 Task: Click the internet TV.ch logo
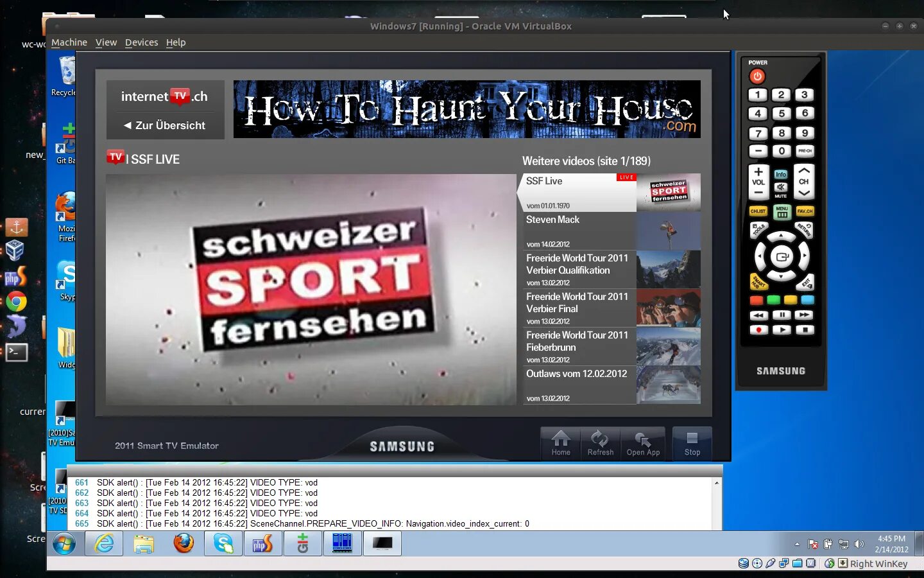[164, 96]
